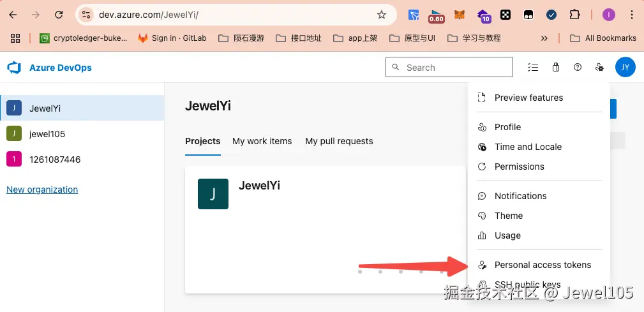
Task: Open the apps grid in bookmarks bar
Action: pyautogui.click(x=15, y=38)
